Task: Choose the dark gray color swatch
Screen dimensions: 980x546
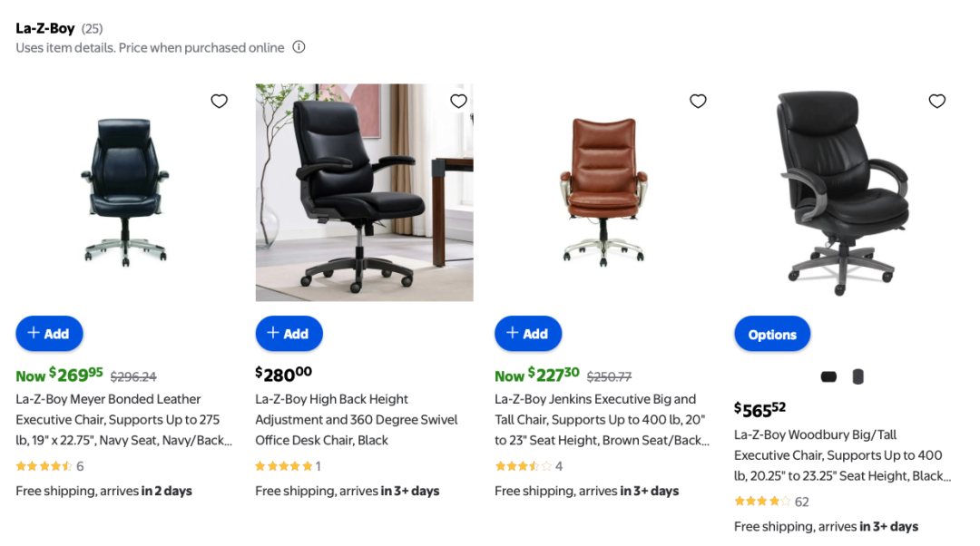Action: coord(858,376)
